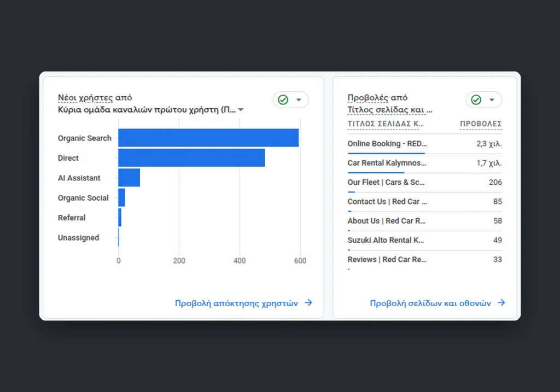Click the Organic Search bar in chart
Viewport: 560px width, 392px height.
coord(208,138)
